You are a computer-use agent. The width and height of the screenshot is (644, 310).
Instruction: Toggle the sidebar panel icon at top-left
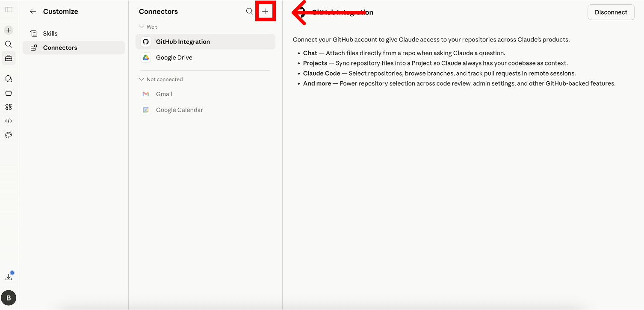9,9
